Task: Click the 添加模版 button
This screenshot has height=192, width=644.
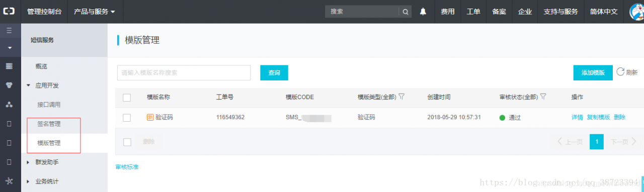Action: pos(593,72)
